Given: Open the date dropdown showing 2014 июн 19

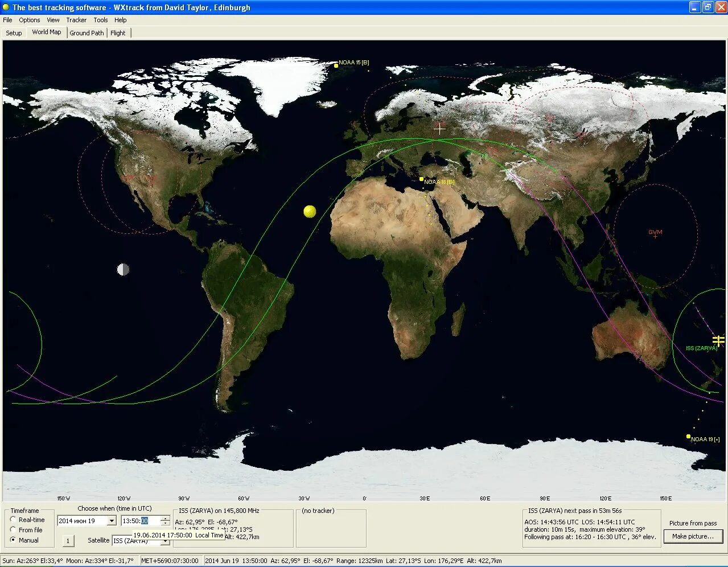Looking at the screenshot, I should click(x=112, y=520).
